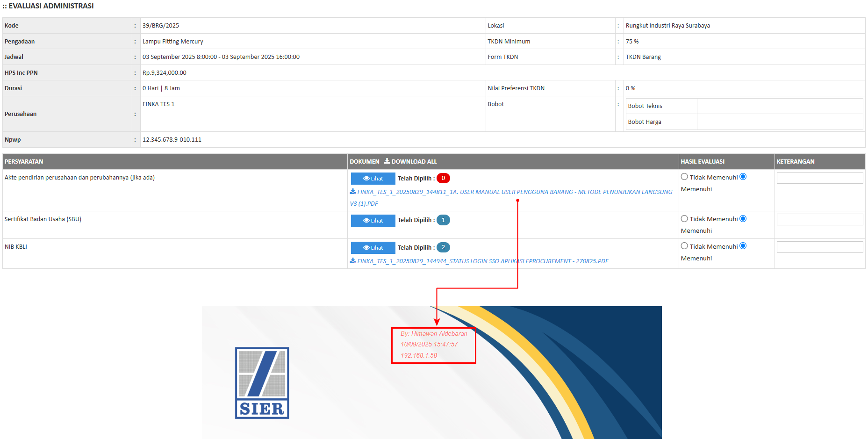Viewport: 868px width, 439px height.
Task: Select Tidak Memenuhi for NIB KBLI
Action: click(x=684, y=246)
